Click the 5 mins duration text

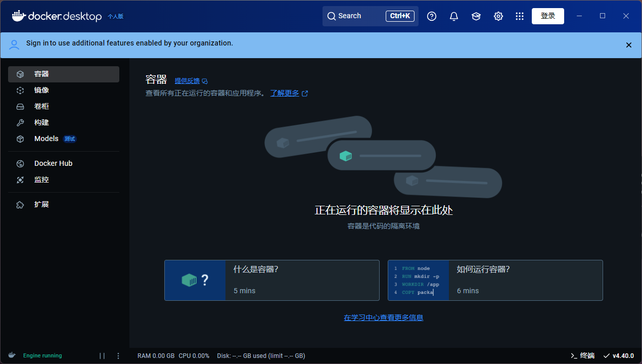click(245, 291)
